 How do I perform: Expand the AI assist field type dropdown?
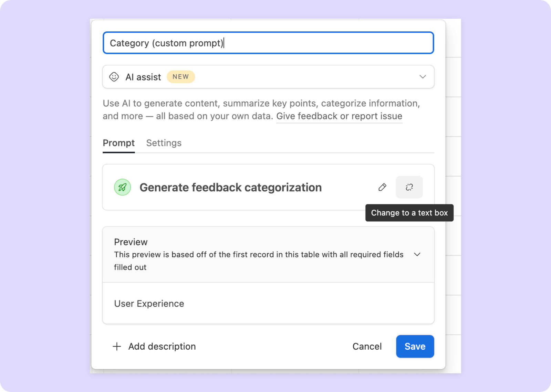coord(423,77)
